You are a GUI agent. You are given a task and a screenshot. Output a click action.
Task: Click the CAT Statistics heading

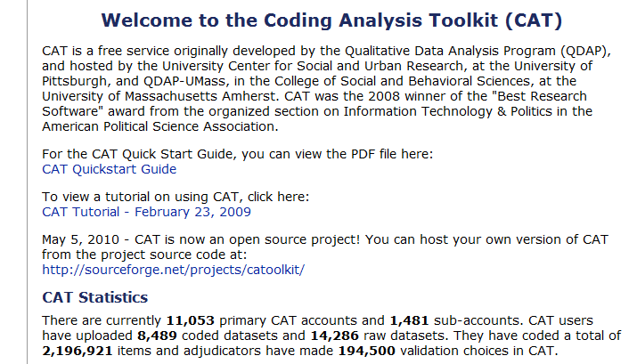[x=94, y=296]
